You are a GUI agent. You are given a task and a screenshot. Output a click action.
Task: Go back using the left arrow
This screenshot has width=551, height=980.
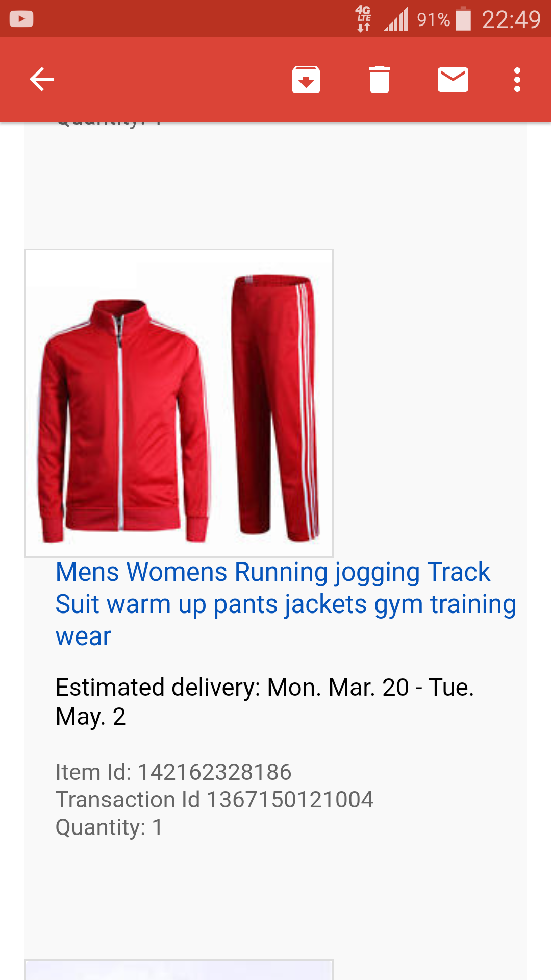[x=42, y=80]
